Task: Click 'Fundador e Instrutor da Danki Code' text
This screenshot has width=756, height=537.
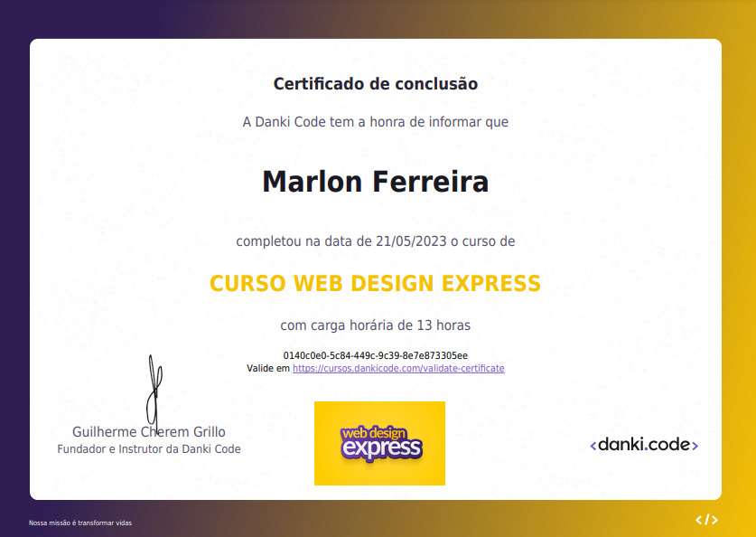Action: 149,448
